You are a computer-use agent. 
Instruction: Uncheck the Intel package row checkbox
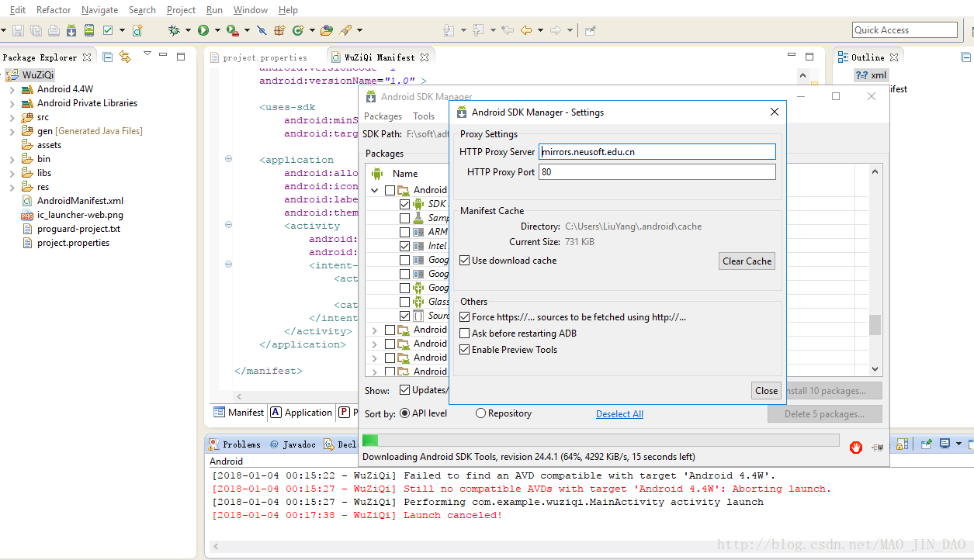[404, 246]
